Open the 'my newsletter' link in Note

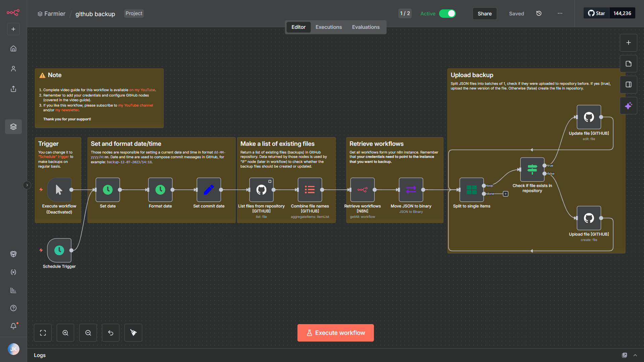67,110
